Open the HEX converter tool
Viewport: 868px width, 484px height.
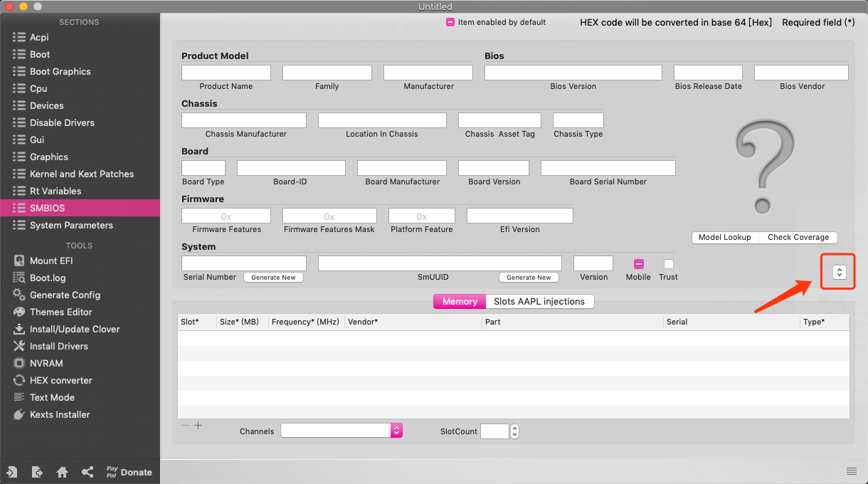pyautogui.click(x=61, y=380)
